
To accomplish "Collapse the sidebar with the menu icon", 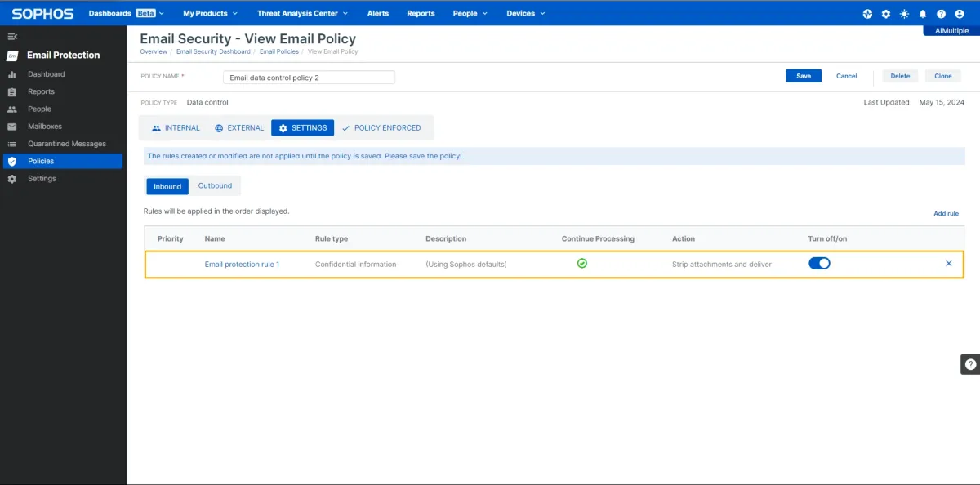I will 12,37.
